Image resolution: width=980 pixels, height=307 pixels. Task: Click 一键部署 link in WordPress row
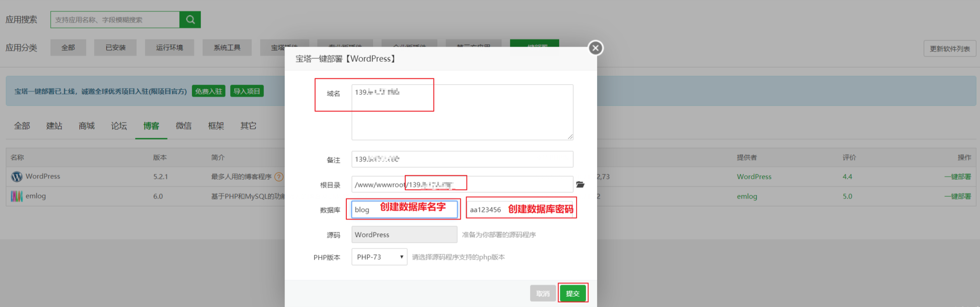click(957, 176)
